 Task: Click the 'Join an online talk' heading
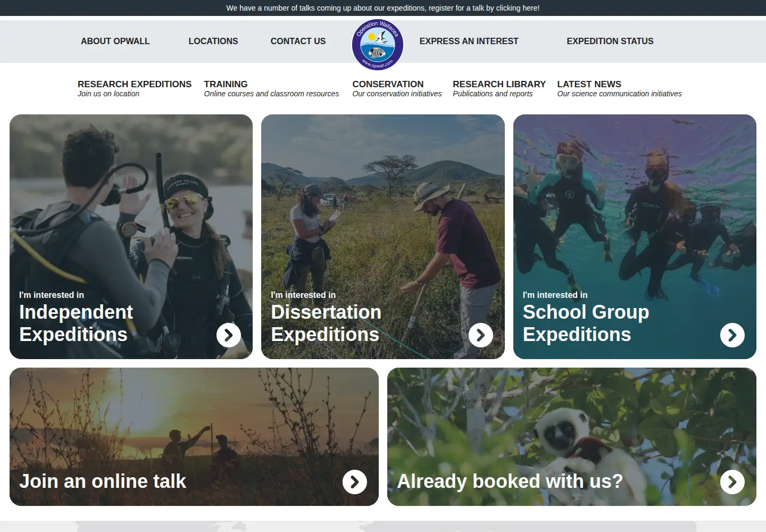pos(103,481)
